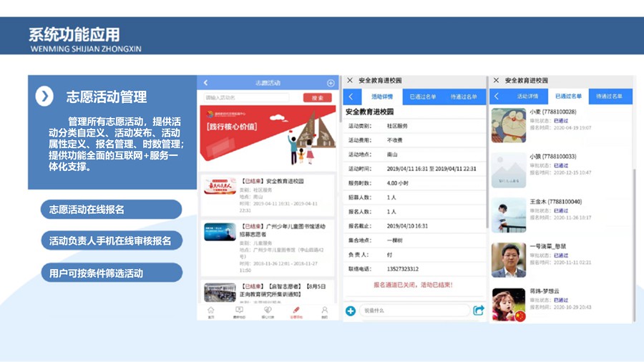This screenshot has height=362, width=644.
Task: Click the red 搜索 search button
Action: (x=317, y=98)
